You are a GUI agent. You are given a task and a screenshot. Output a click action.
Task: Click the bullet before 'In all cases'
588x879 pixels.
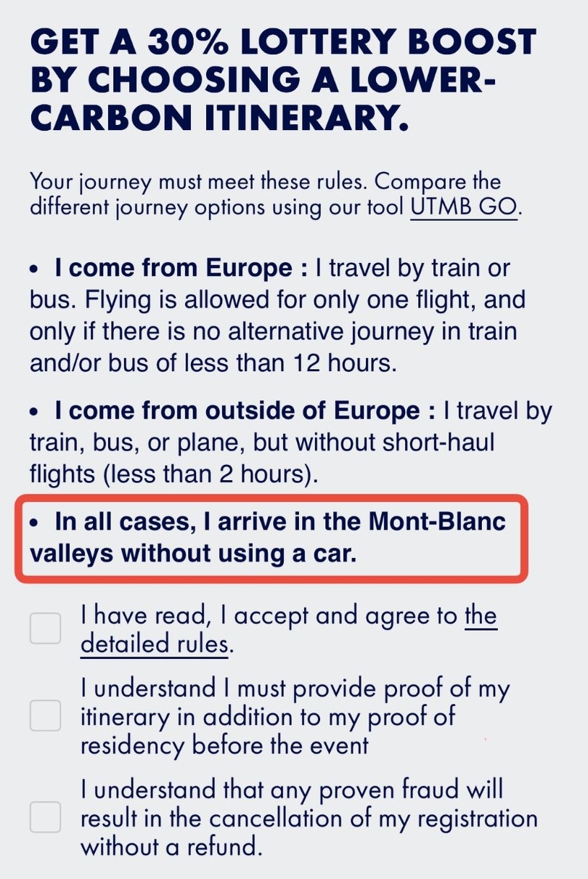35,523
